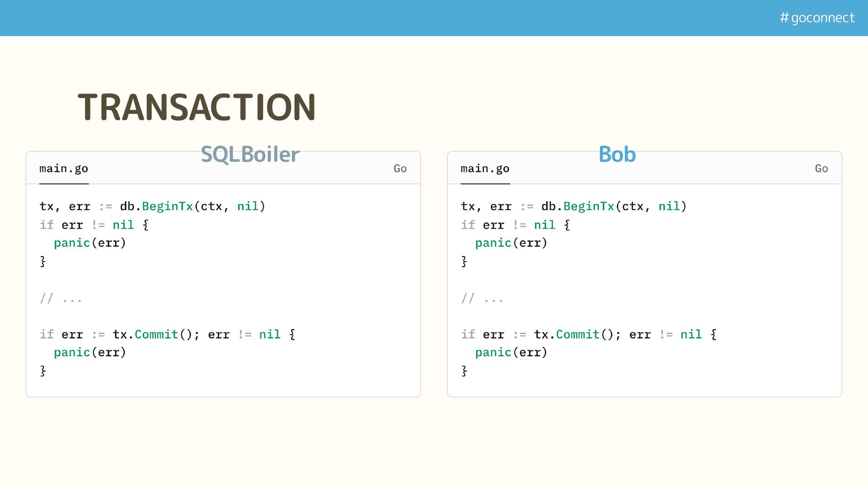Click the Go language label in right panel
Screen dimensions: 868x488
(x=821, y=169)
